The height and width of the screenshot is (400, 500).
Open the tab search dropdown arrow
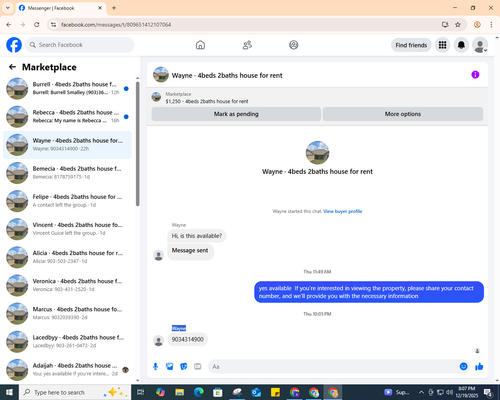pyautogui.click(x=8, y=8)
